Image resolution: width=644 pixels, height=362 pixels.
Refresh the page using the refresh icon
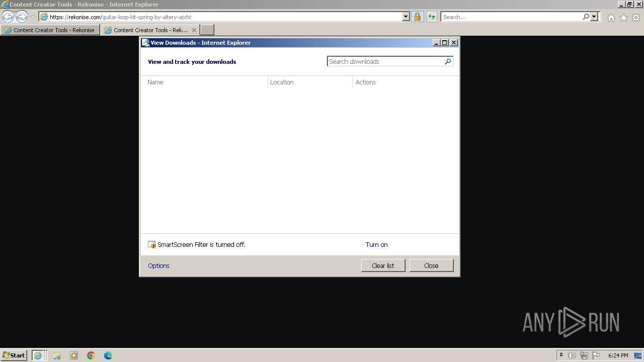pyautogui.click(x=431, y=17)
